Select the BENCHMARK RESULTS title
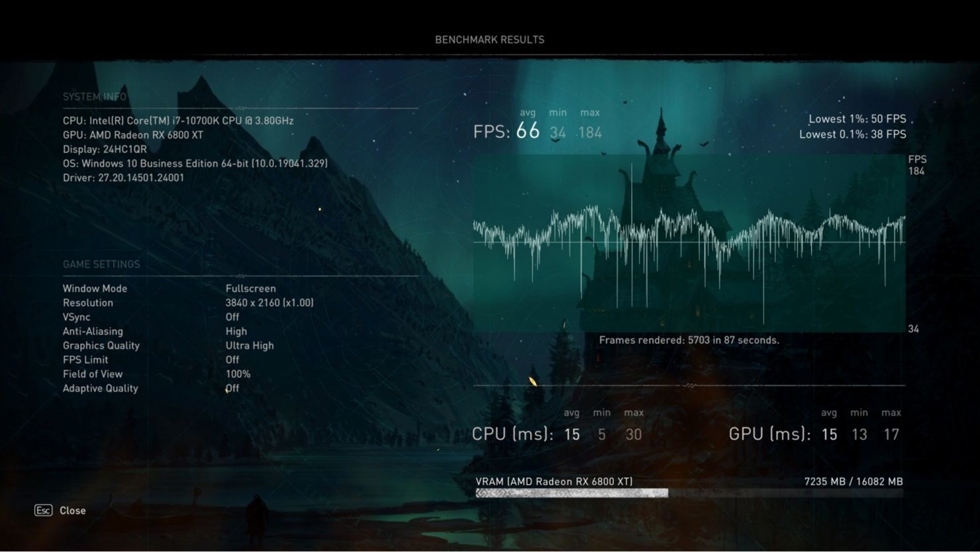This screenshot has width=980, height=552. 489,40
